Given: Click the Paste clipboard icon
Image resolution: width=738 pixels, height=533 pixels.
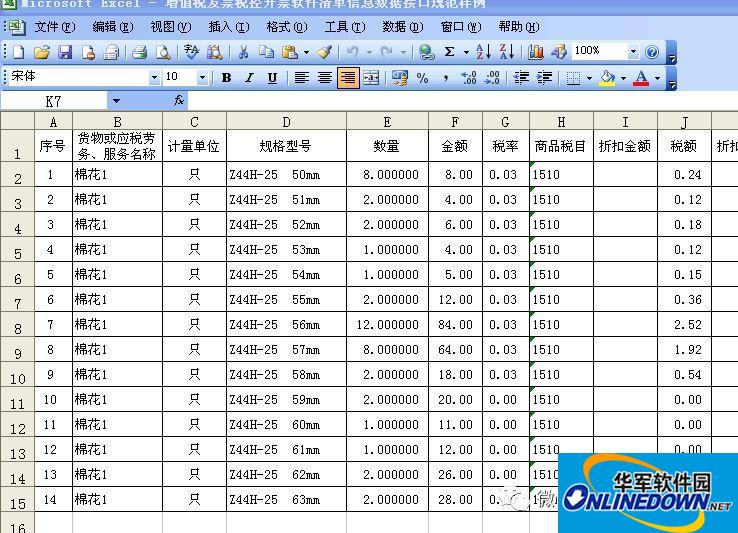Looking at the screenshot, I should 289,52.
